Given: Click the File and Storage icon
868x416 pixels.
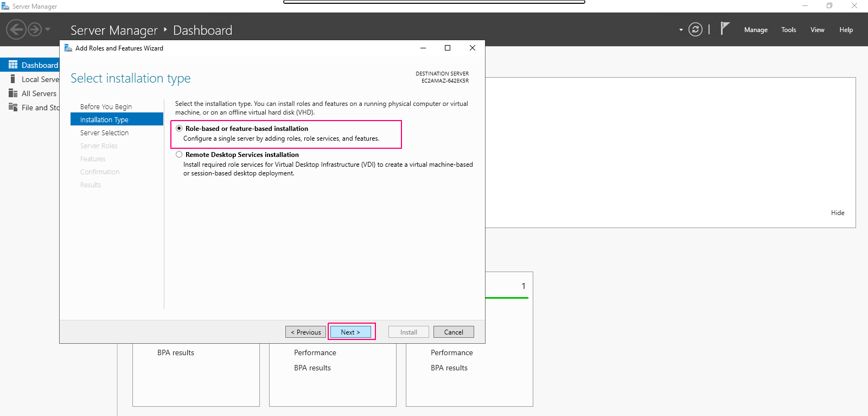Looking at the screenshot, I should [13, 107].
